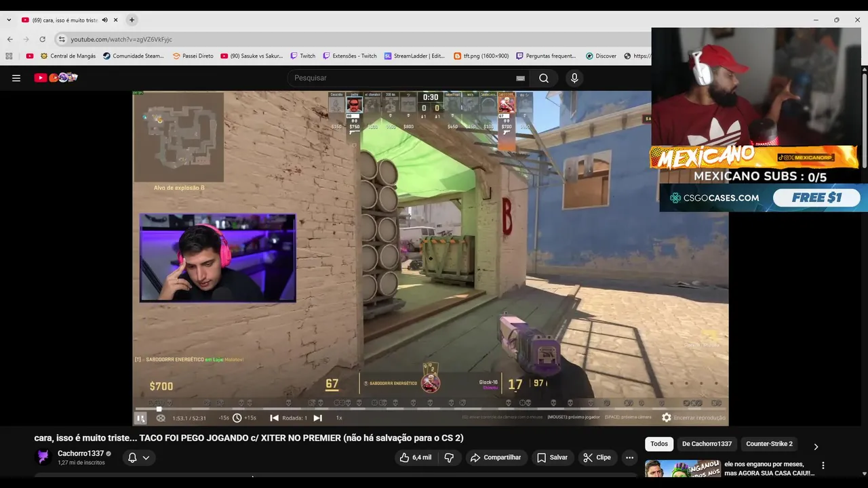Click the YouTube address bar URL

121,39
